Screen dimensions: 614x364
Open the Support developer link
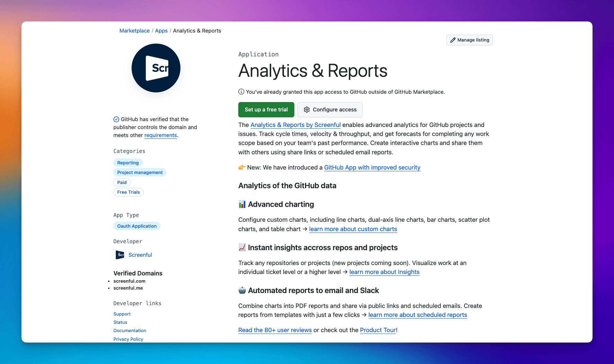click(x=122, y=314)
